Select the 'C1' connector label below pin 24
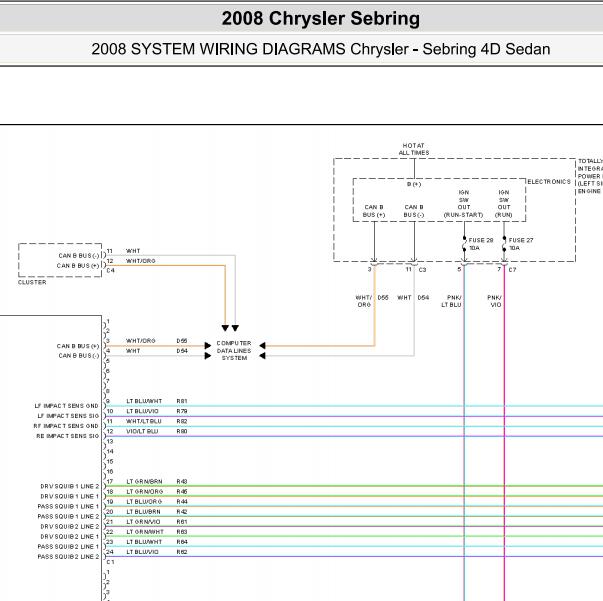 tap(110, 562)
